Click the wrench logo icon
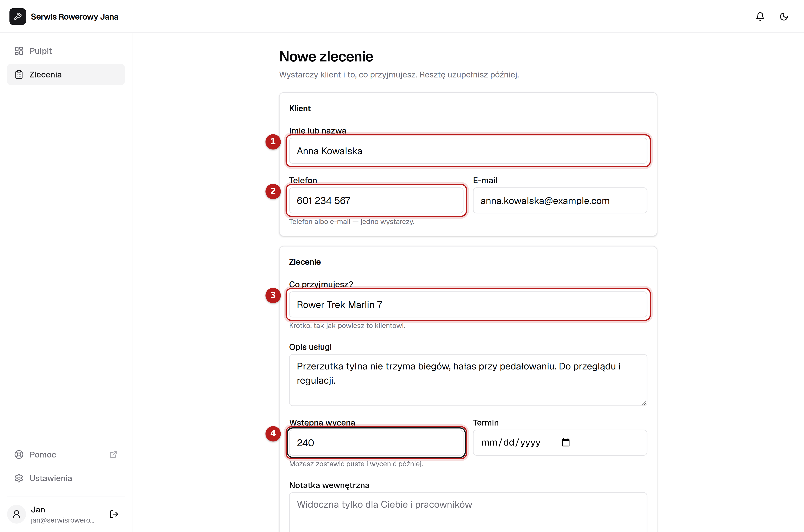Viewport: 804px width, 532px height. coord(18,17)
